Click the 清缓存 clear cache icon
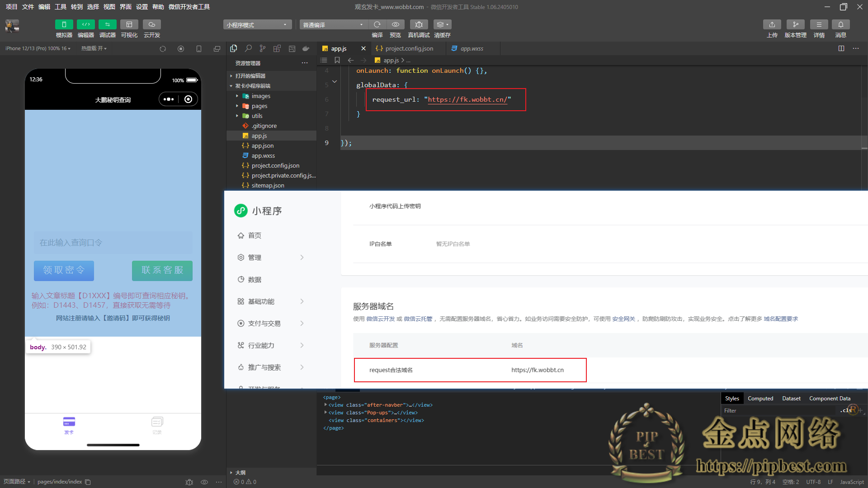Screen dimensions: 868x488 pyautogui.click(x=442, y=24)
